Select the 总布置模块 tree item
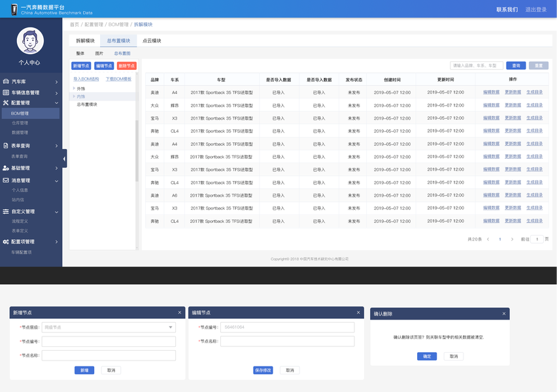Screen dimensions: 557x392 87,105
